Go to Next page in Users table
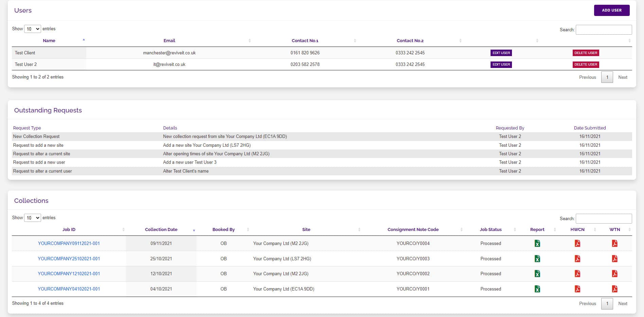 tap(623, 77)
